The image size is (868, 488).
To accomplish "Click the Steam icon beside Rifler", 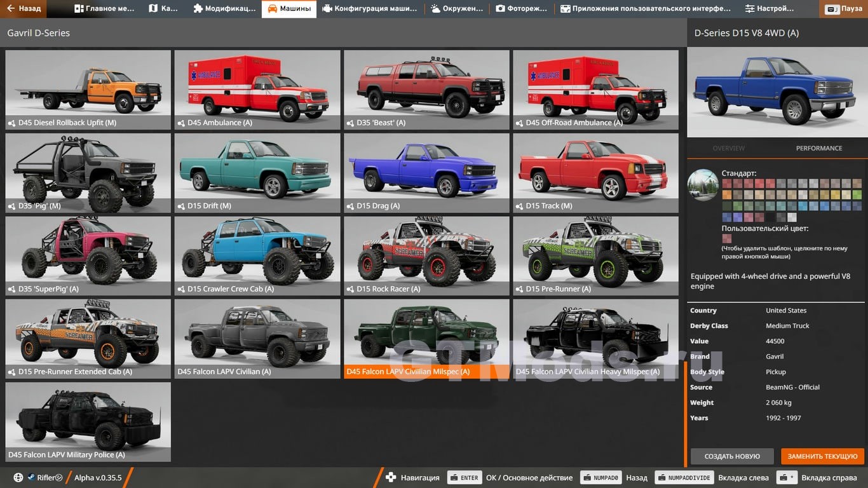I will 31,478.
